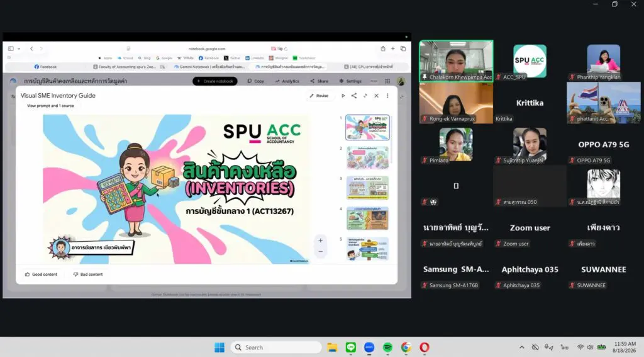Select phattanit Acc. participant tile
The height and width of the screenshot is (357, 644).
coord(603,103)
